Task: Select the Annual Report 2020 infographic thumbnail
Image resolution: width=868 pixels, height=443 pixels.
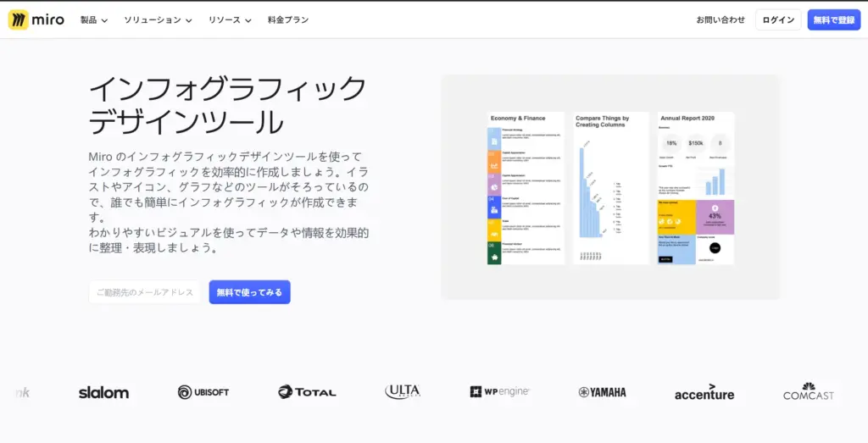Action: [696, 189]
